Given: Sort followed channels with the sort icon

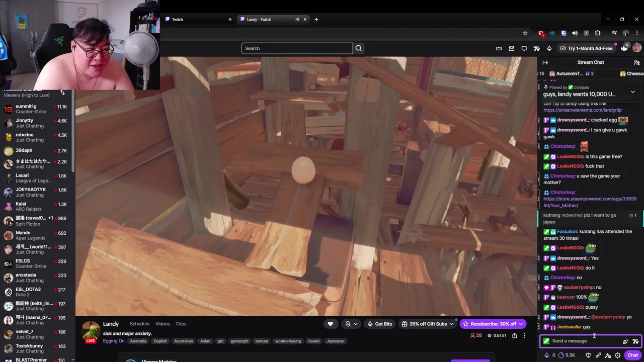Looking at the screenshot, I should point(62,93).
